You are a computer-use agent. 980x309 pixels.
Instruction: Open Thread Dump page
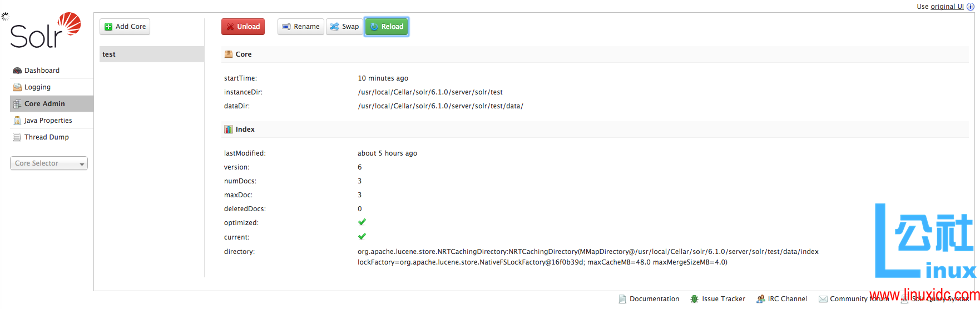click(x=52, y=137)
